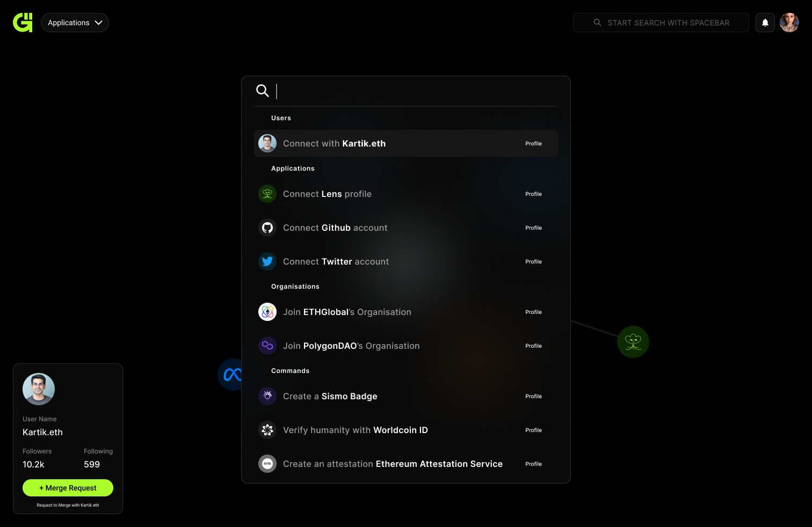Click Kartik.eth avatar in profile card
The width and height of the screenshot is (812, 527).
pyautogui.click(x=39, y=389)
